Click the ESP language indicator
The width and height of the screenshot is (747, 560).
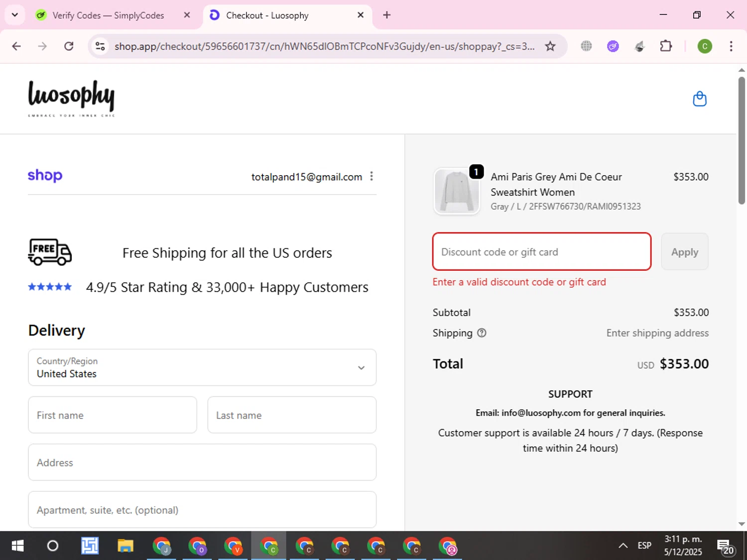(644, 546)
